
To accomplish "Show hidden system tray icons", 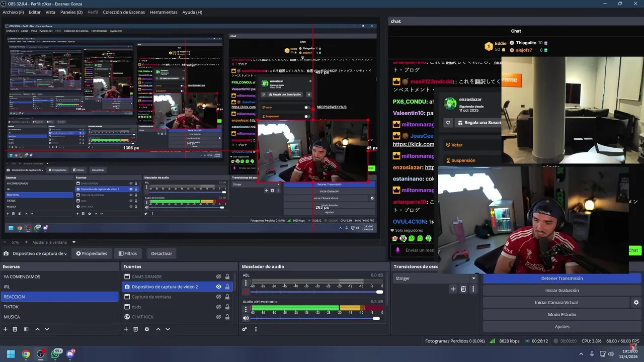I will coord(581,354).
